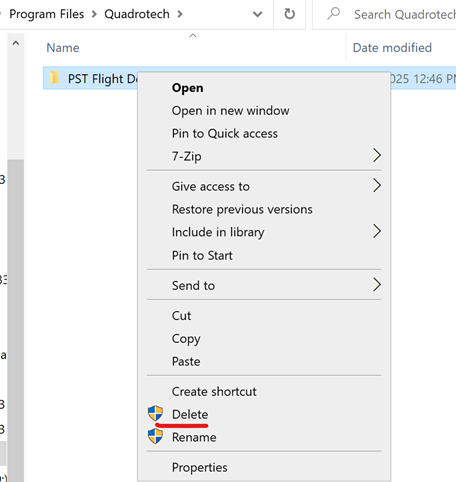Choose Copy from context menu

point(264,339)
